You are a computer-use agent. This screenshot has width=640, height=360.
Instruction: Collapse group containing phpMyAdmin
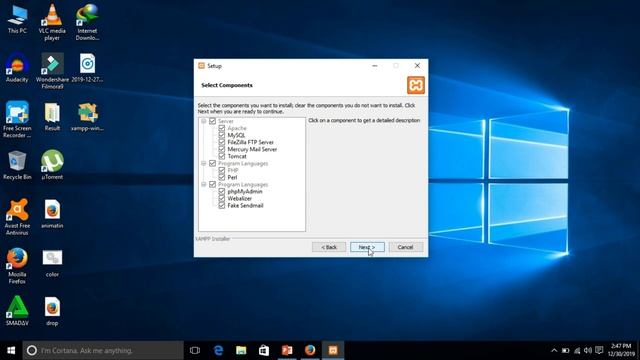pyautogui.click(x=203, y=184)
